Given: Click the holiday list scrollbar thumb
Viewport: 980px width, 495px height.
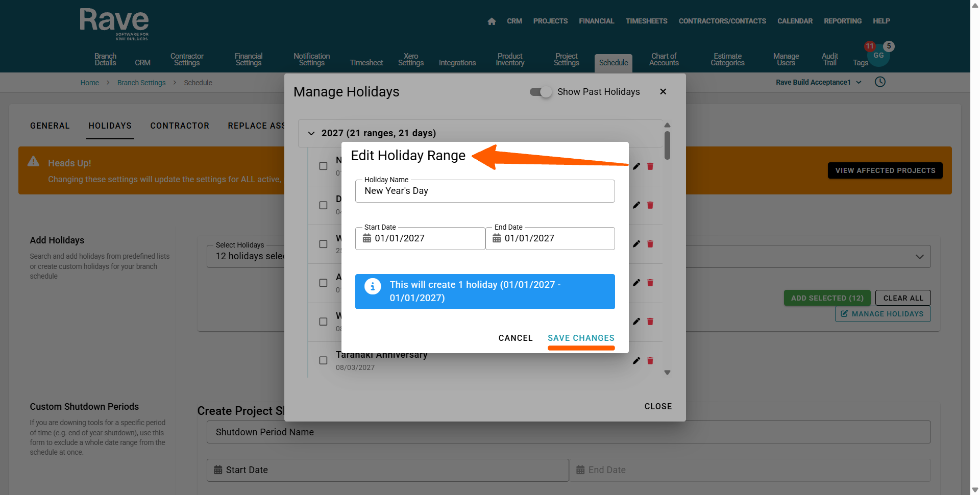Looking at the screenshot, I should coord(667,145).
